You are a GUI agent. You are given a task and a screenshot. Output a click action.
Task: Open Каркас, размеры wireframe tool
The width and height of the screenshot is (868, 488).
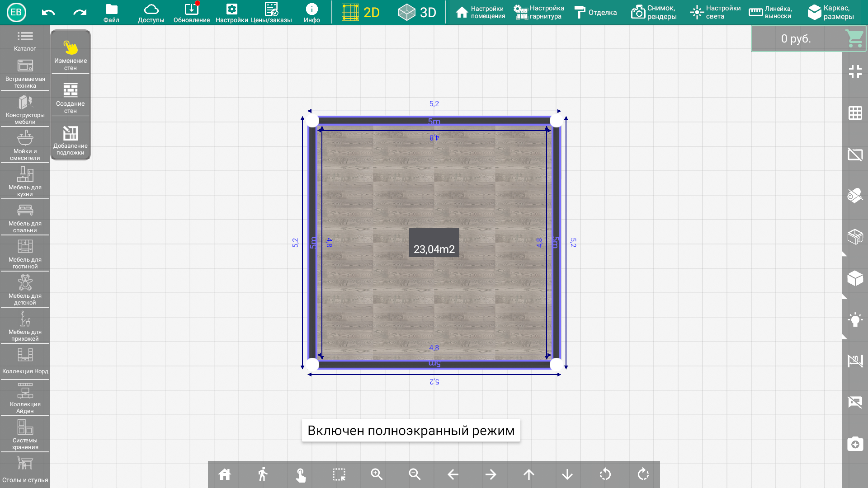831,12
